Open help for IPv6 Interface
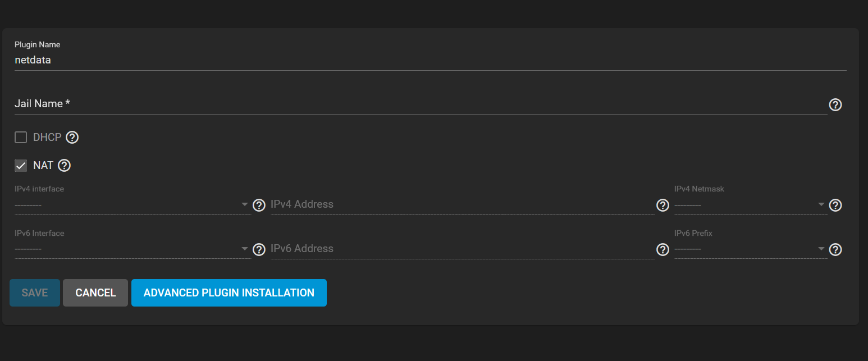Viewport: 868px width, 361px height. (x=259, y=249)
